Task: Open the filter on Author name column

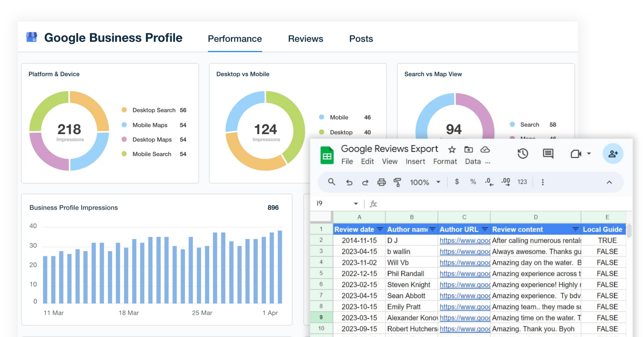Action: tap(432, 229)
